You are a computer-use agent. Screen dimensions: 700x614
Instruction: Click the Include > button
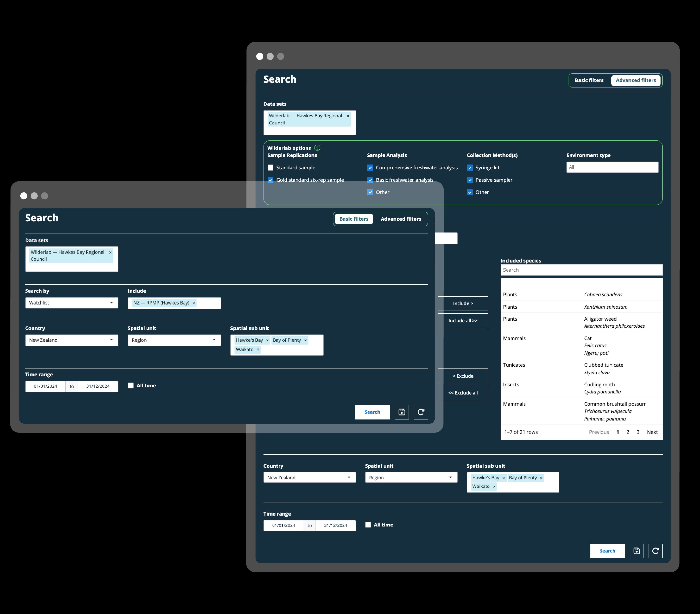[463, 304]
